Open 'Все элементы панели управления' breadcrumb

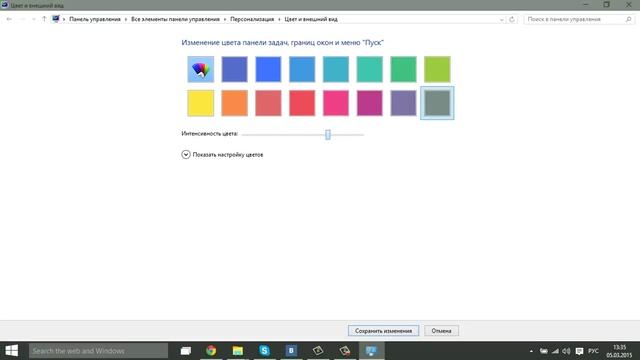(x=175, y=19)
